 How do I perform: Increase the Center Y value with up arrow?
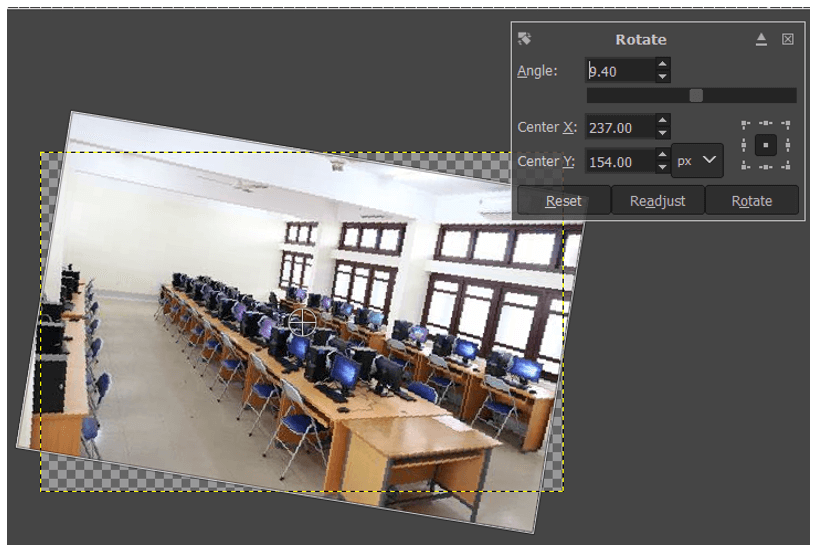click(662, 155)
